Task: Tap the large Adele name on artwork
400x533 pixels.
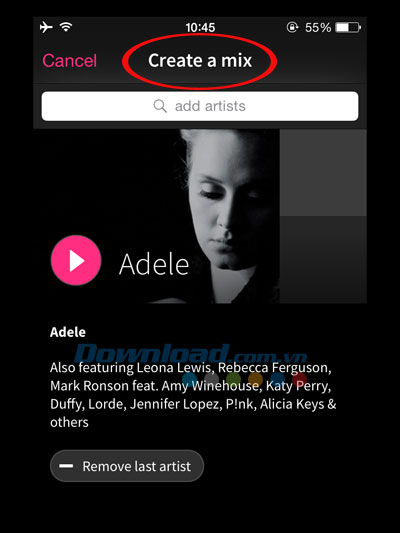Action: click(x=154, y=264)
